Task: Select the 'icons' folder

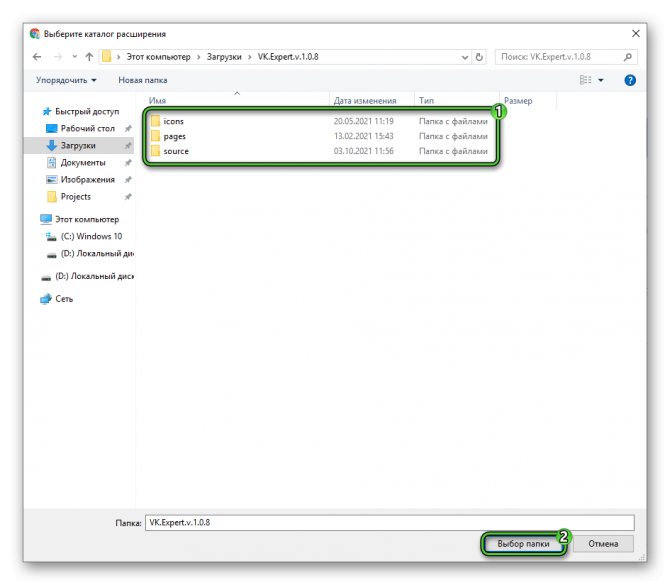Action: tap(173, 121)
